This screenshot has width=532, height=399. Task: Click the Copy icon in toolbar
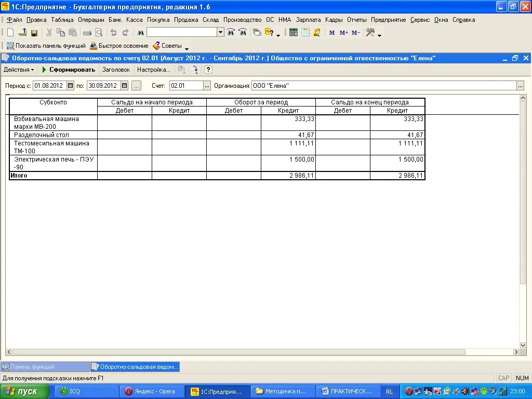(x=61, y=33)
